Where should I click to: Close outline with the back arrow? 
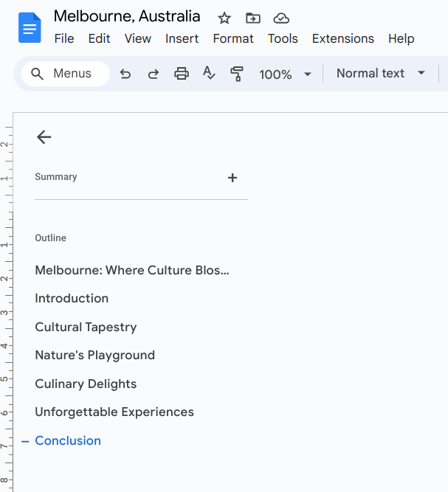pyautogui.click(x=44, y=137)
